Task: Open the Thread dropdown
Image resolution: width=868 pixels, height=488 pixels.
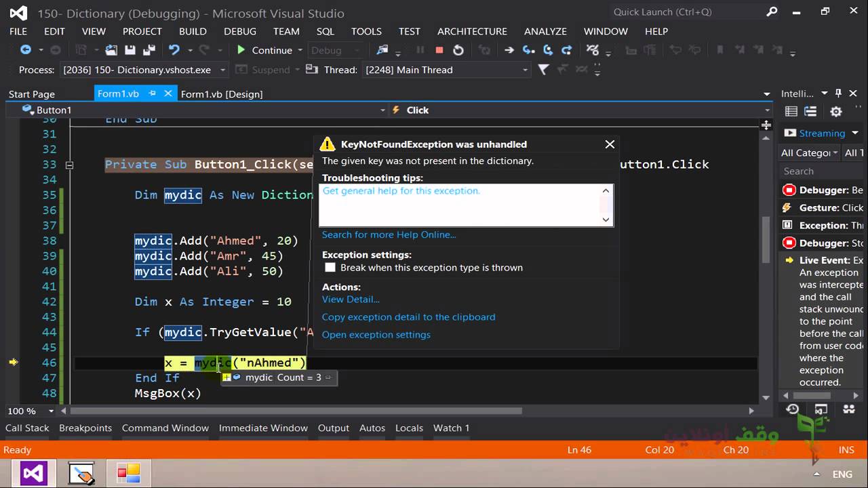Action: 525,70
